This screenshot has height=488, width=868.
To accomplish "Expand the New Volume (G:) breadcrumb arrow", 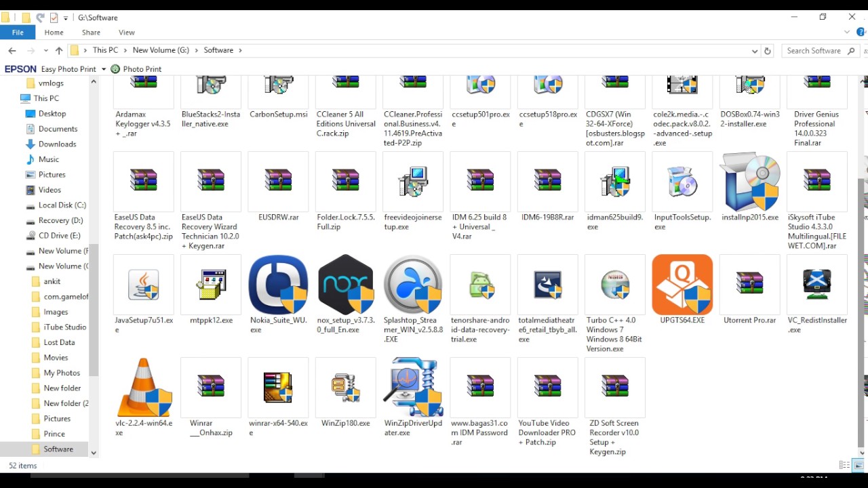I will tap(197, 50).
